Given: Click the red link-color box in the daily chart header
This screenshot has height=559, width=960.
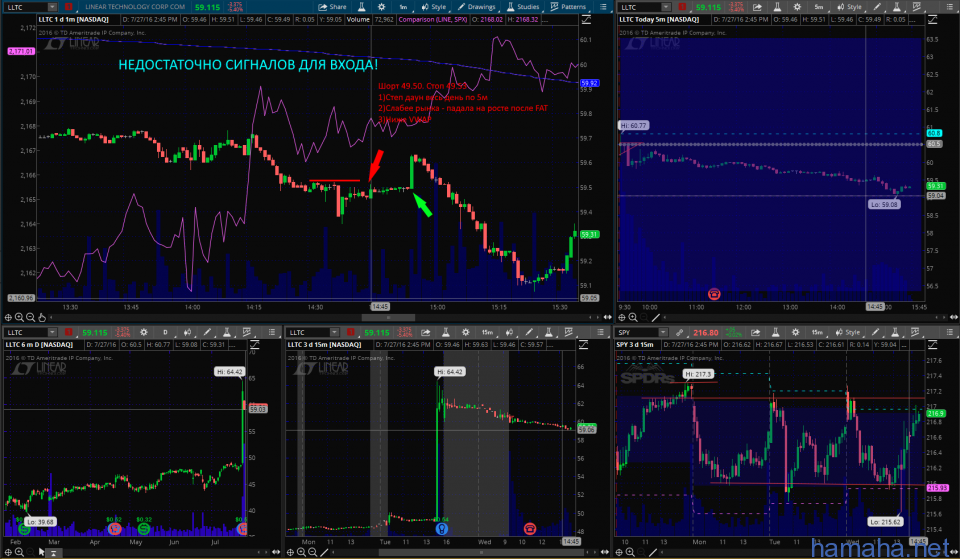Looking at the screenshot, I should click(x=69, y=332).
